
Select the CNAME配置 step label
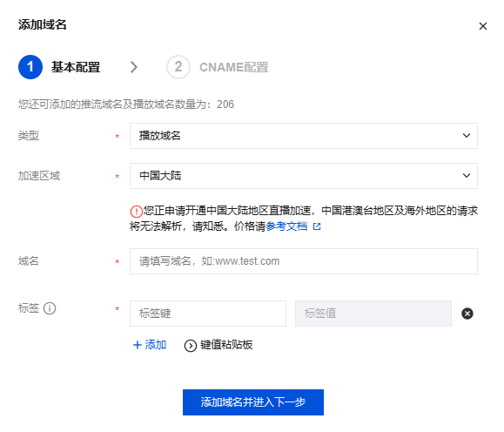click(233, 67)
